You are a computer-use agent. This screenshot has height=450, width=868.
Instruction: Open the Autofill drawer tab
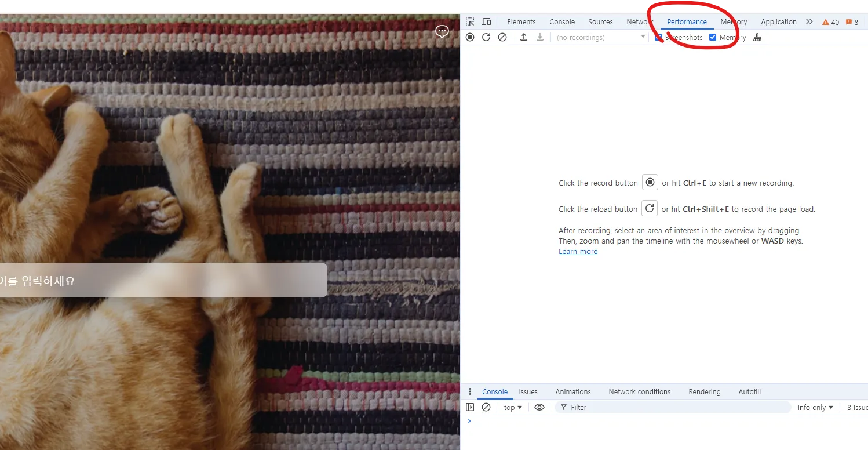pyautogui.click(x=750, y=391)
